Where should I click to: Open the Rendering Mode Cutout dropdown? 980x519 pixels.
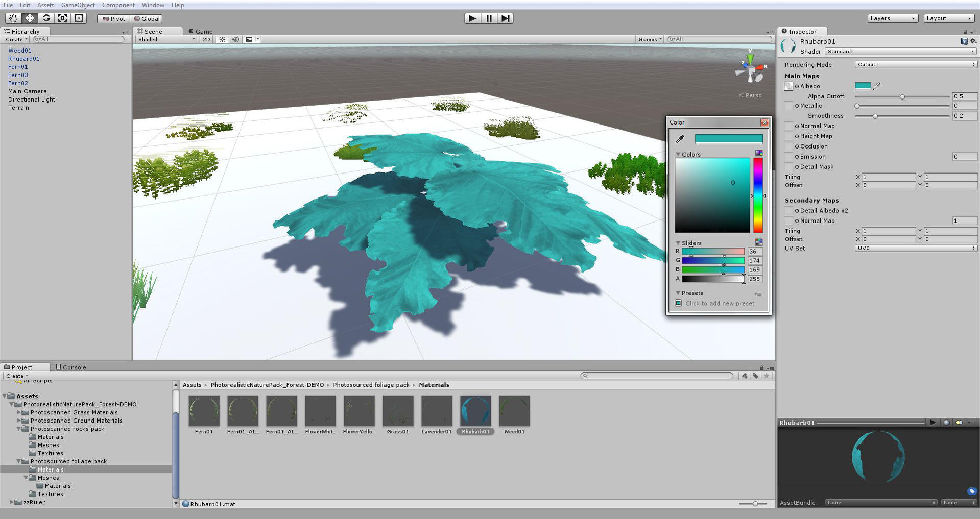916,65
